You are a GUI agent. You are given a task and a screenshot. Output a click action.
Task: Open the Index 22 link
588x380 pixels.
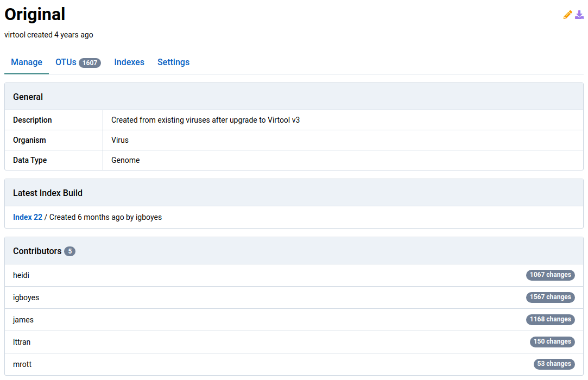click(x=28, y=217)
